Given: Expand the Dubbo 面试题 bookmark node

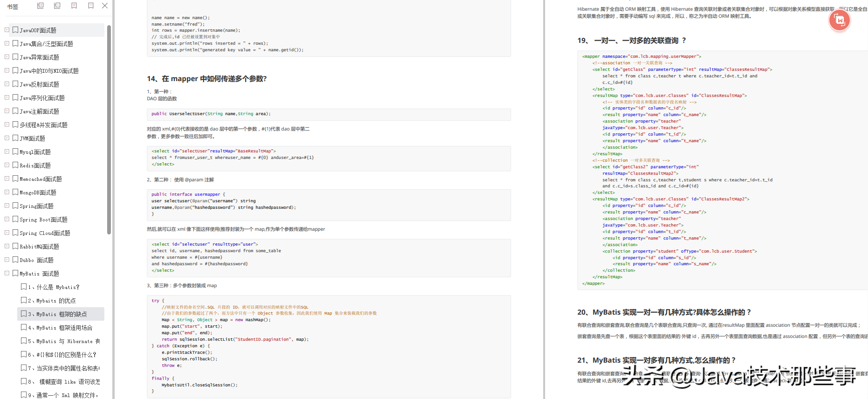Looking at the screenshot, I should click(x=7, y=260).
